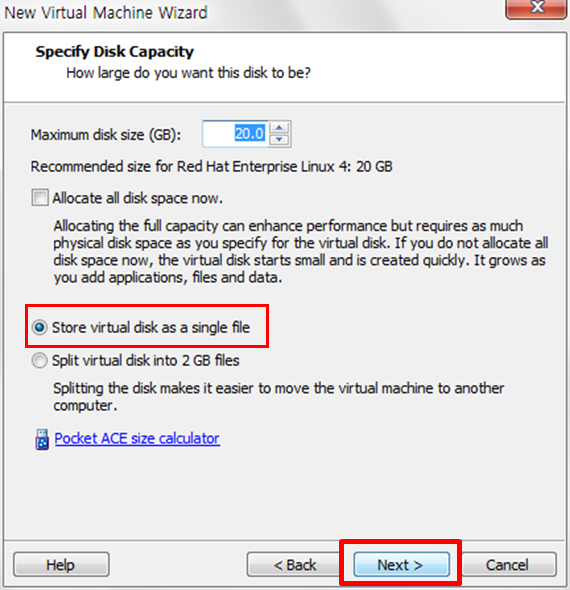
Task: Click the "Allocate all disk space now." label text
Action: pos(137,198)
